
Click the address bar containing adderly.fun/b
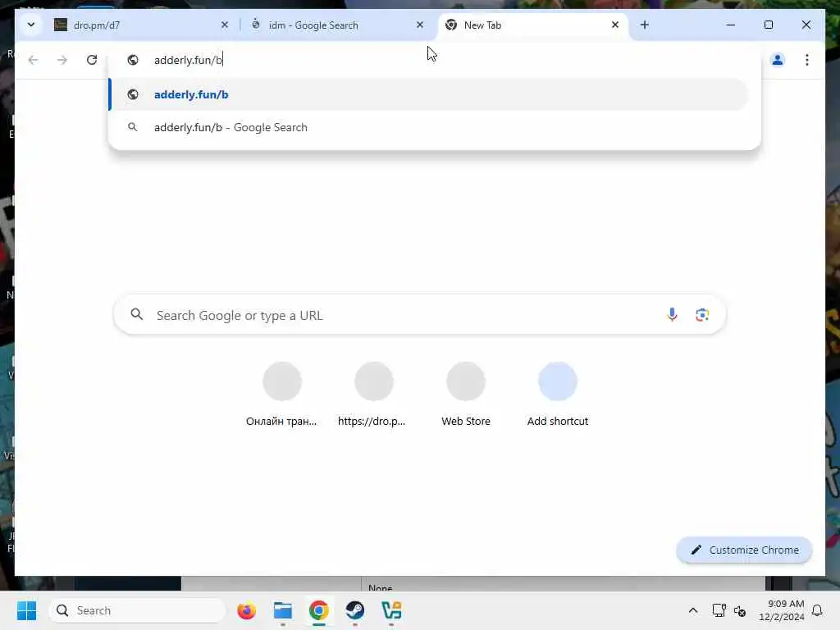pyautogui.click(x=434, y=60)
